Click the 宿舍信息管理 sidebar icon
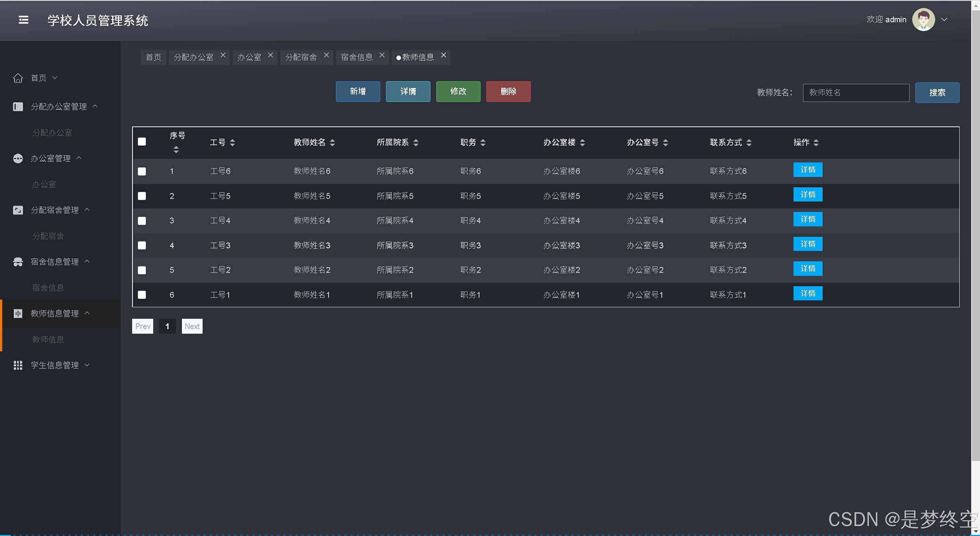This screenshot has width=980, height=536. (18, 262)
